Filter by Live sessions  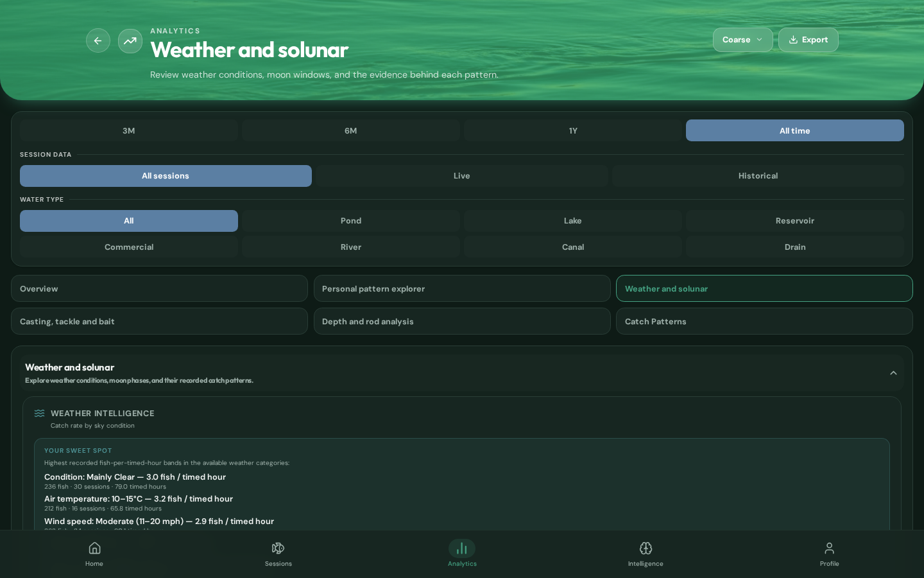point(462,176)
